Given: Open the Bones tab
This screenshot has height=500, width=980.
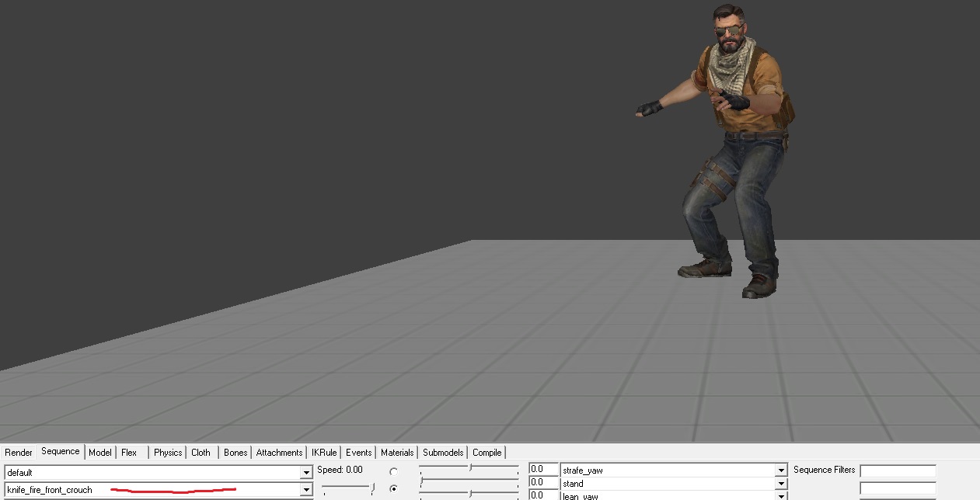Looking at the screenshot, I should tap(235, 453).
